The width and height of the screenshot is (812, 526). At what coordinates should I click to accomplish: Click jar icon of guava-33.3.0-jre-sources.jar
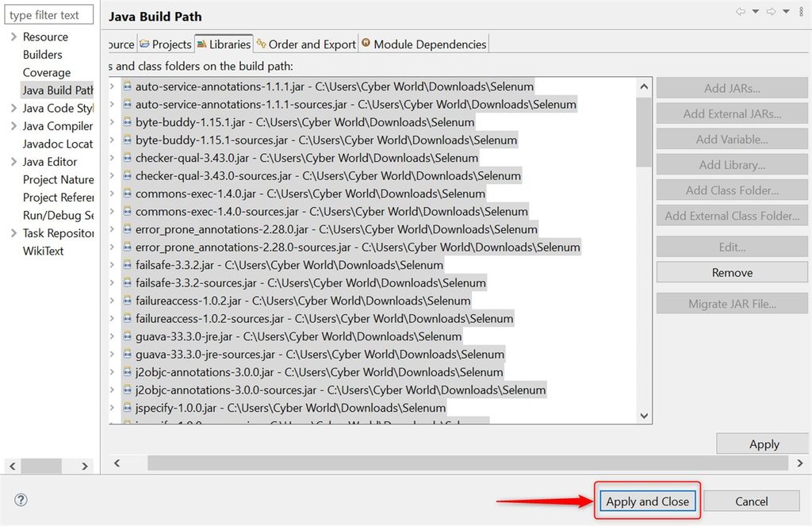click(x=127, y=355)
